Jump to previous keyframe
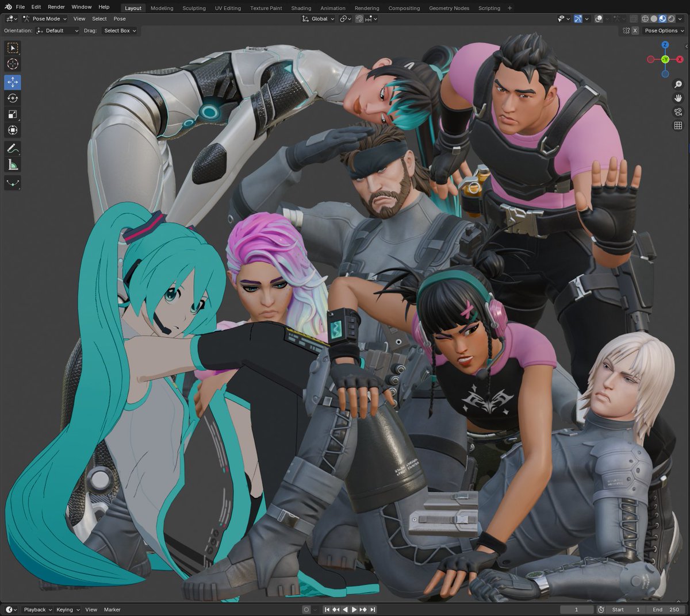This screenshot has width=690, height=616. click(x=336, y=610)
